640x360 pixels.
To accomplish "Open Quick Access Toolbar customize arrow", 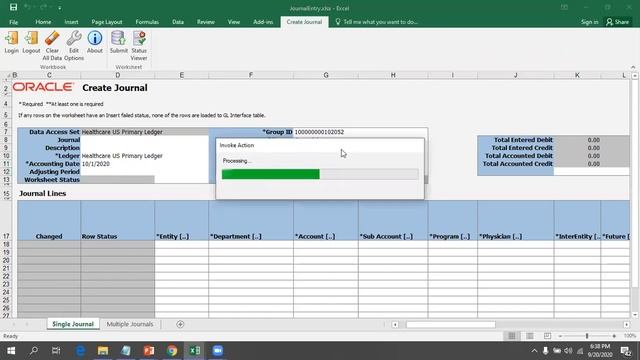I will (x=60, y=8).
